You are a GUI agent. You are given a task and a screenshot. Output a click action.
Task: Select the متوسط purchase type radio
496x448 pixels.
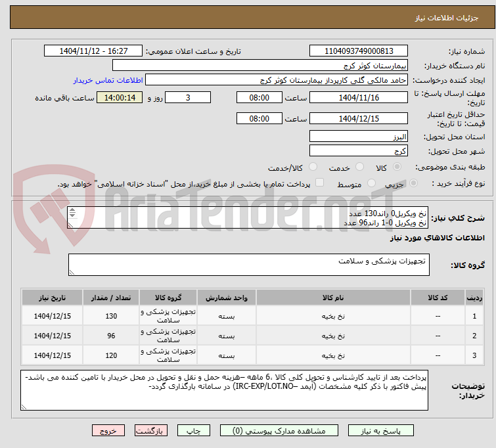[x=371, y=183]
